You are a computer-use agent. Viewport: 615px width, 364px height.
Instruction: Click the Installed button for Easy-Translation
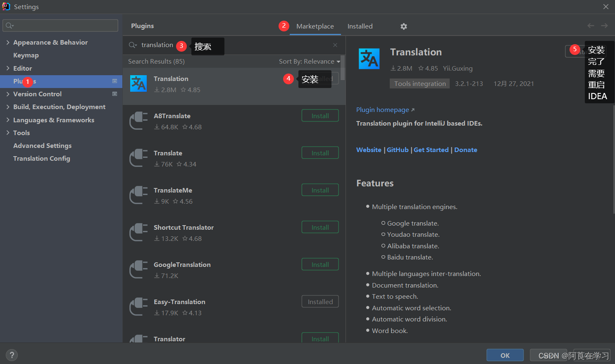coord(320,302)
